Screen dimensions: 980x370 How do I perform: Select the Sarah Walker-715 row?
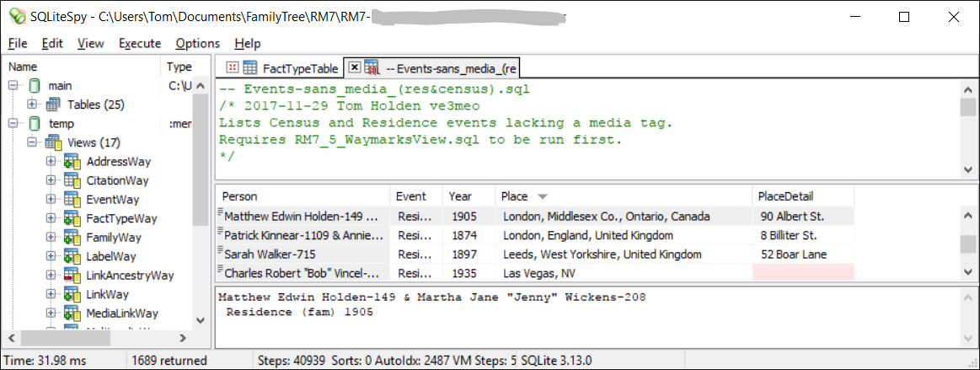535,255
